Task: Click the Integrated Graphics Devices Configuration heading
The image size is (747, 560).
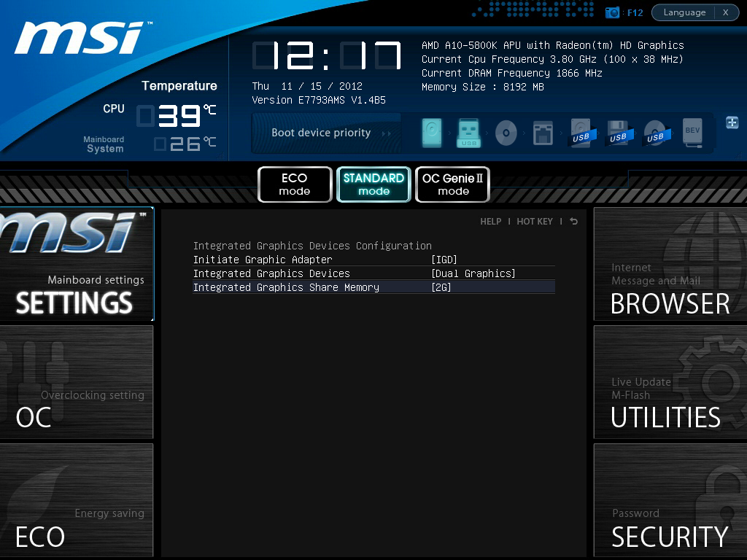Action: (x=312, y=246)
